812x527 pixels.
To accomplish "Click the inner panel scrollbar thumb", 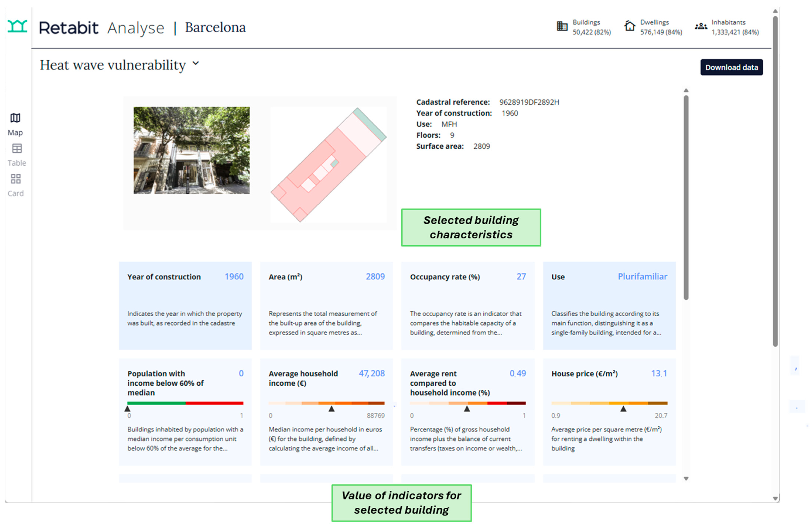I will (686, 197).
